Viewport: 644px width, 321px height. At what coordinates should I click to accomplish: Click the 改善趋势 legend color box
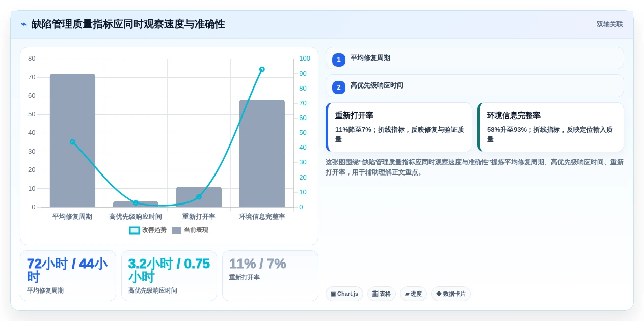click(135, 230)
